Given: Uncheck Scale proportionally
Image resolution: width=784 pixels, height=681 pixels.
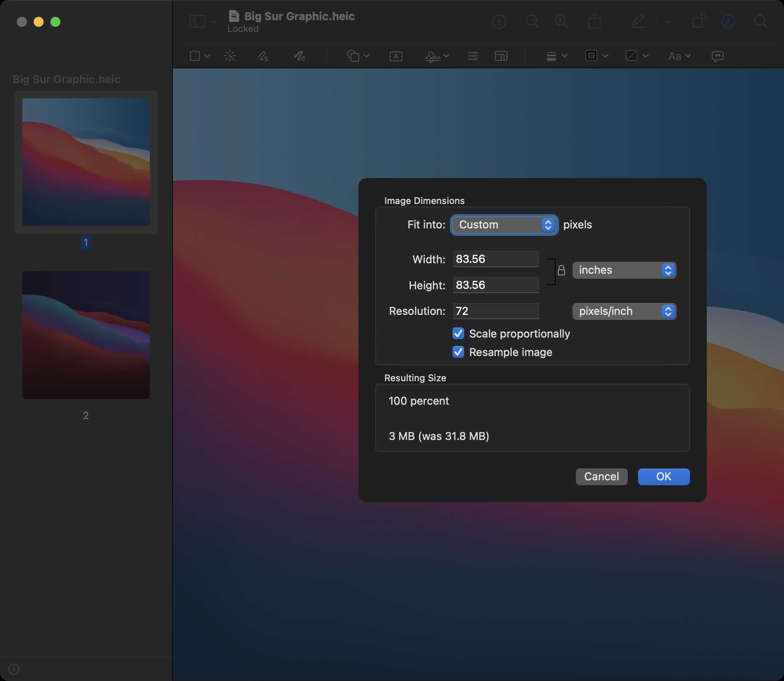Looking at the screenshot, I should [458, 333].
